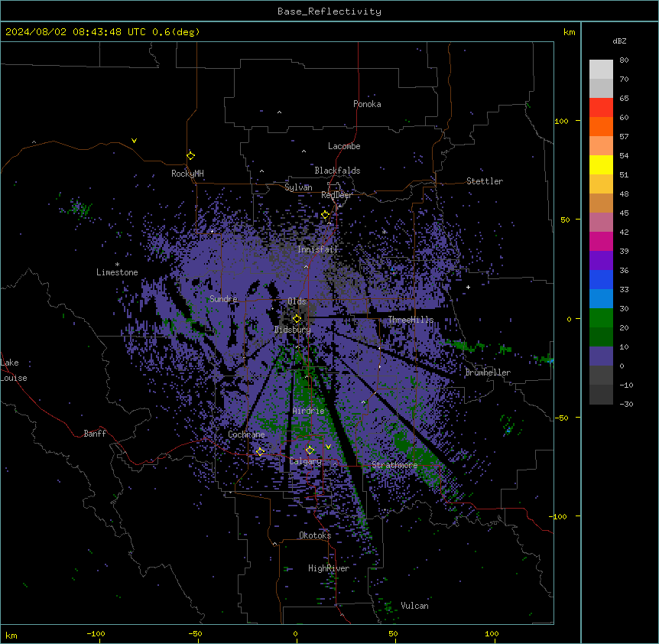Select the Airdrie label
The width and height of the screenshot is (659, 644).
point(309,411)
